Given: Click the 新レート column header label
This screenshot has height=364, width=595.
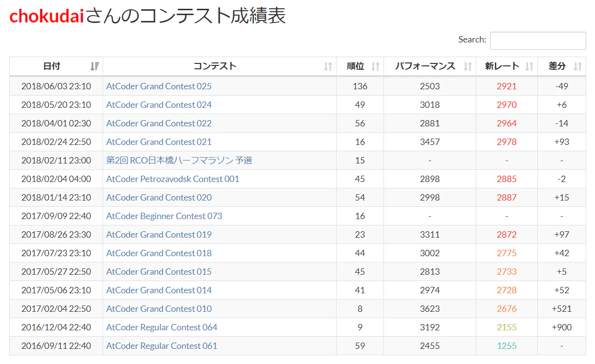Looking at the screenshot, I should tap(502, 66).
